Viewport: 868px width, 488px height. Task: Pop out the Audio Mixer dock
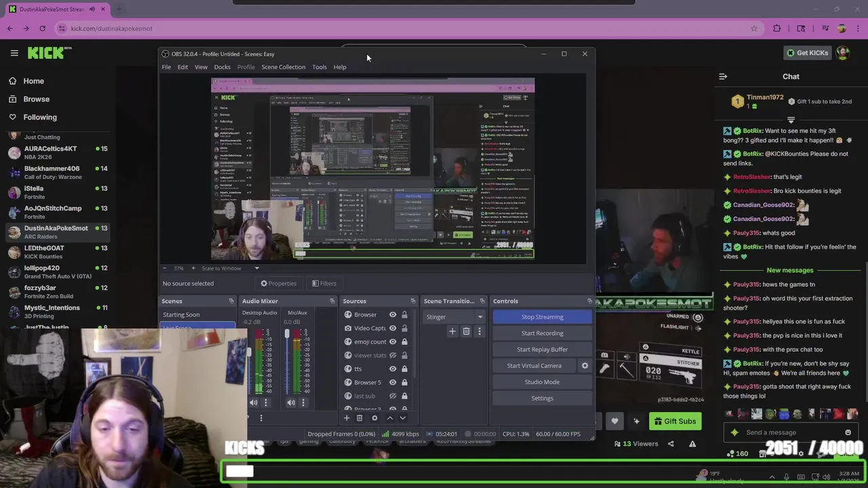click(332, 301)
